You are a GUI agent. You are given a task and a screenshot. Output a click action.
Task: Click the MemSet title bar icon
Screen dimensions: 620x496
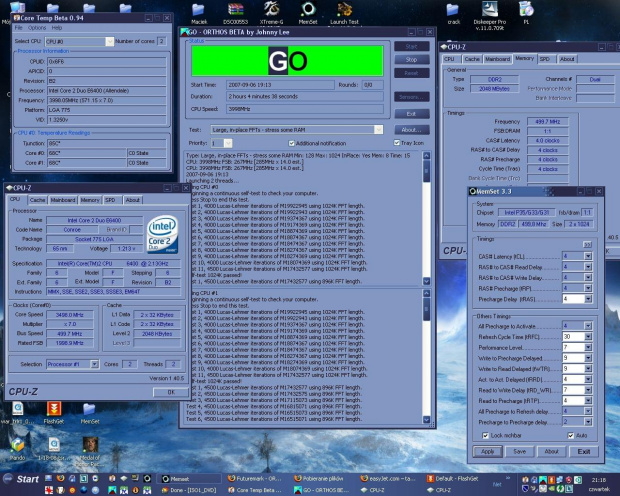click(473, 191)
